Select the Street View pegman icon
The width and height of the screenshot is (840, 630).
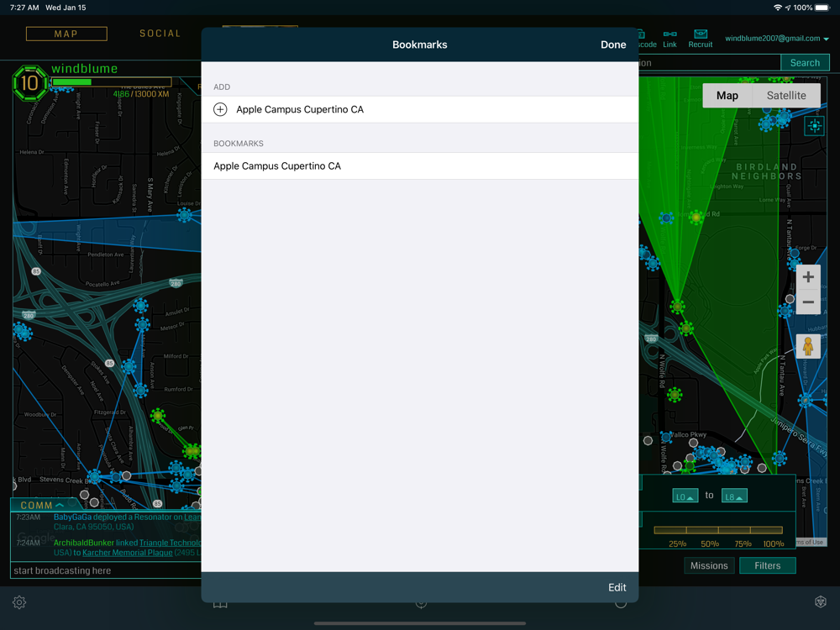pyautogui.click(x=808, y=346)
